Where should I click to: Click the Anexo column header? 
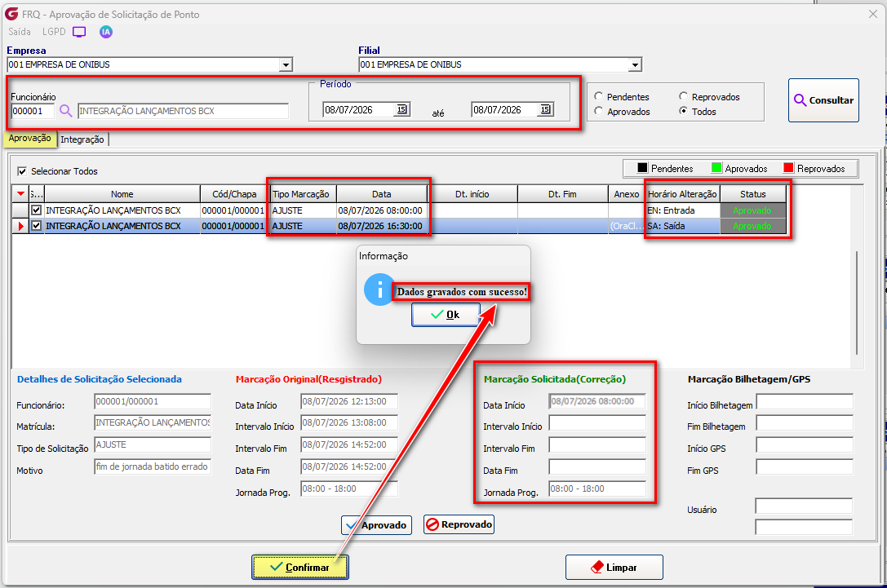point(626,194)
